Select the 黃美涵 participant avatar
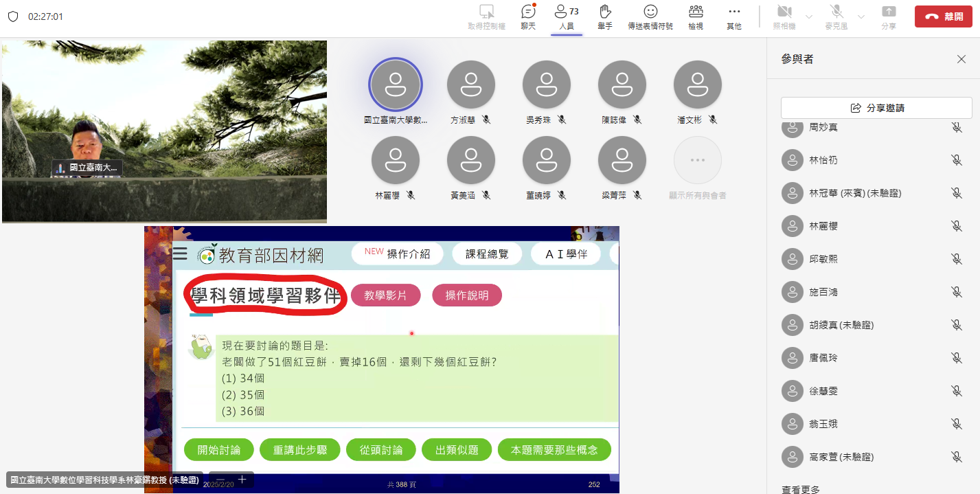980x494 pixels. coord(471,160)
